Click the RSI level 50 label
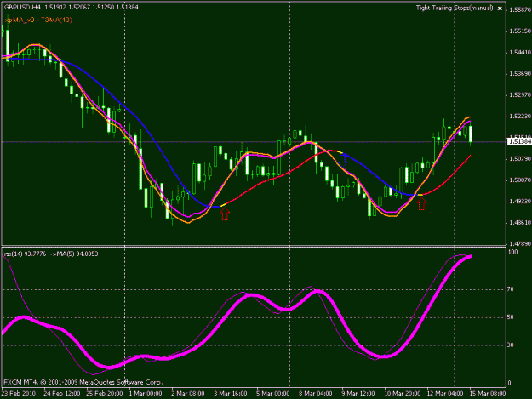This screenshot has height=399, width=532. point(511,317)
